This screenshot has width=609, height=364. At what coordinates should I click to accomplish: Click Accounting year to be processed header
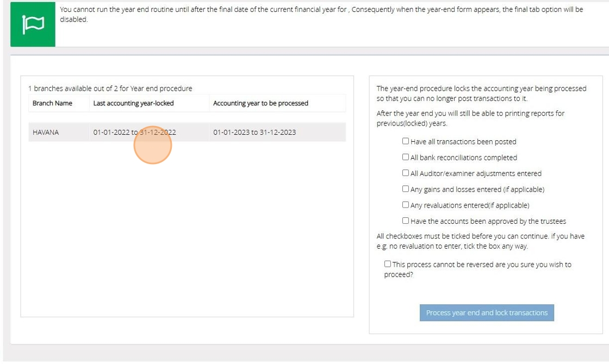point(260,103)
